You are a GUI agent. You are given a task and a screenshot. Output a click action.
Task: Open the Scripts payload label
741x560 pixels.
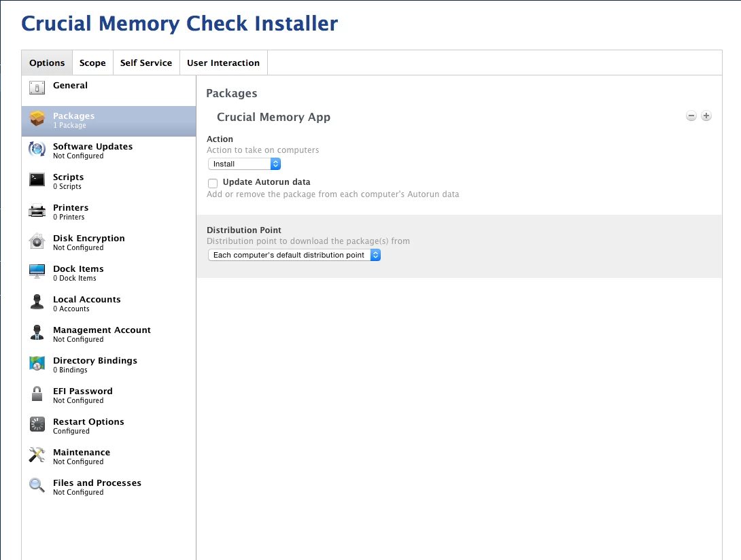68,177
